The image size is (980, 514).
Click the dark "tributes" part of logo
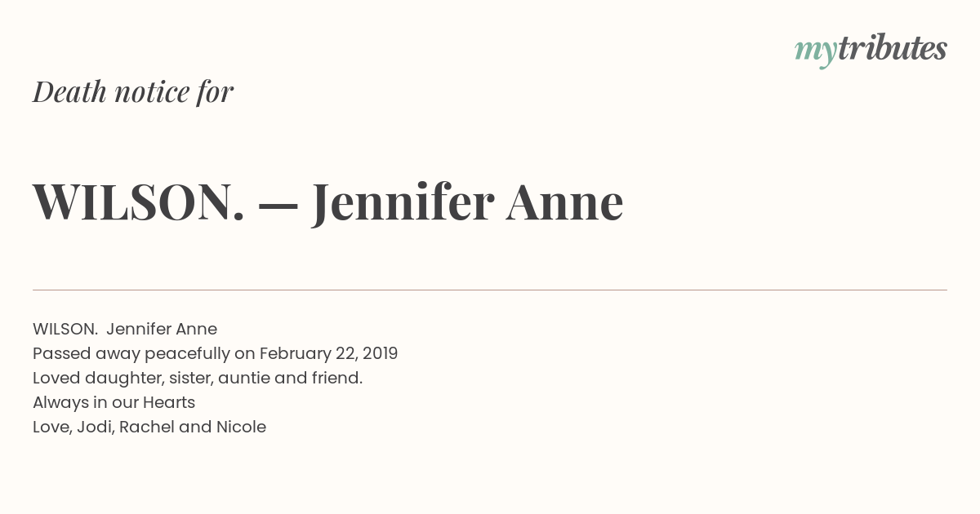coord(893,49)
